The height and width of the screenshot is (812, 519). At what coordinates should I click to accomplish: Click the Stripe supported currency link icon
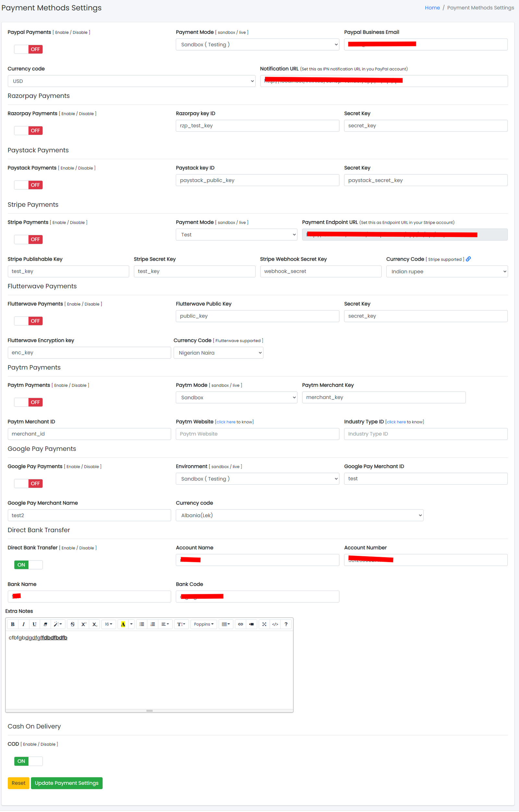[468, 259]
